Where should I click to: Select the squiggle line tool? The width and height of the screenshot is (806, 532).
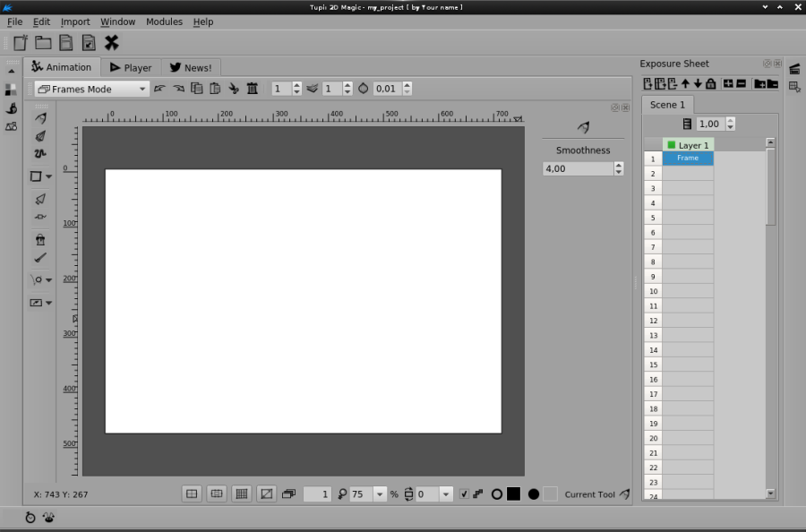pos(39,154)
